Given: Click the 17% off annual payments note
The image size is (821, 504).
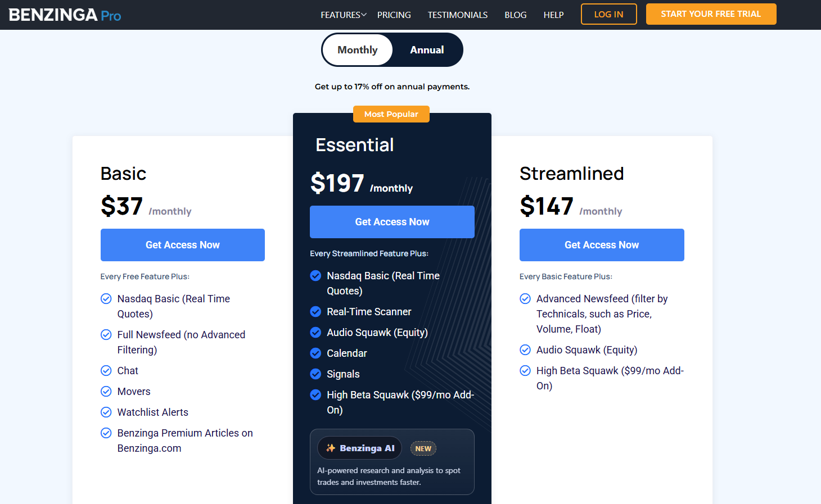Looking at the screenshot, I should pos(392,87).
